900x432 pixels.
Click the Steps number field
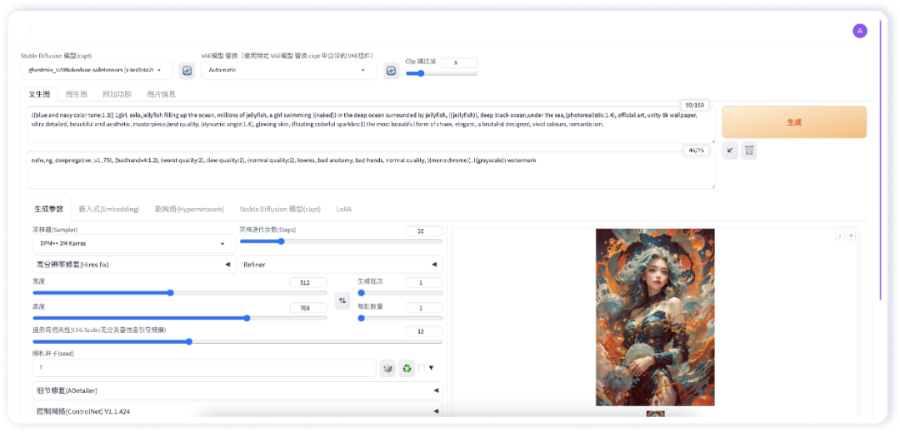tap(424, 231)
